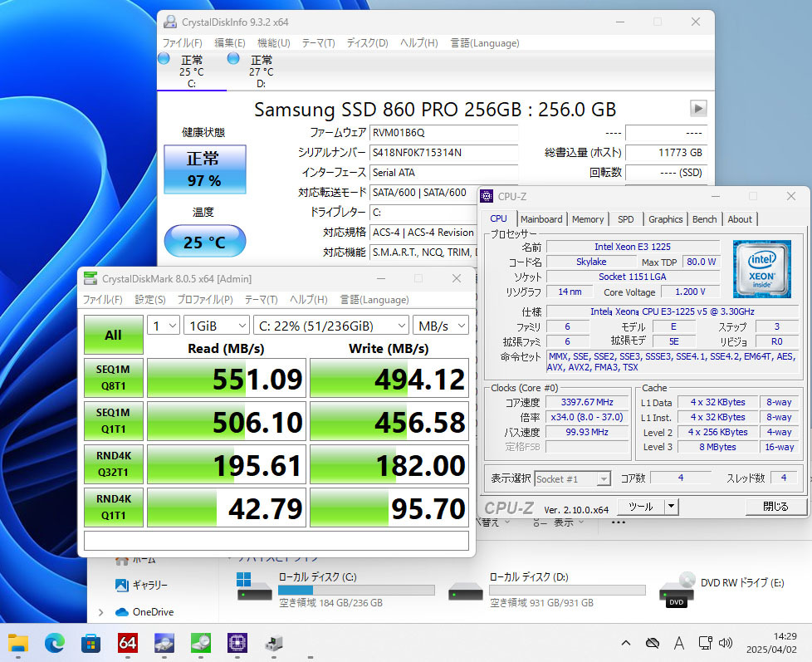Image resolution: width=812 pixels, height=662 pixels.
Task: Open the Socket #1 selection dropdown
Action: 573,478
